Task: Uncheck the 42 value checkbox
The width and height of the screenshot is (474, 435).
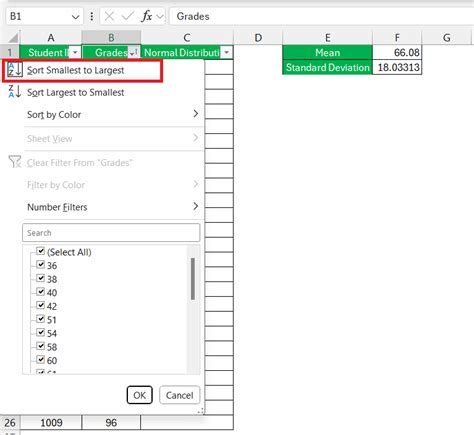Action: pos(40,305)
